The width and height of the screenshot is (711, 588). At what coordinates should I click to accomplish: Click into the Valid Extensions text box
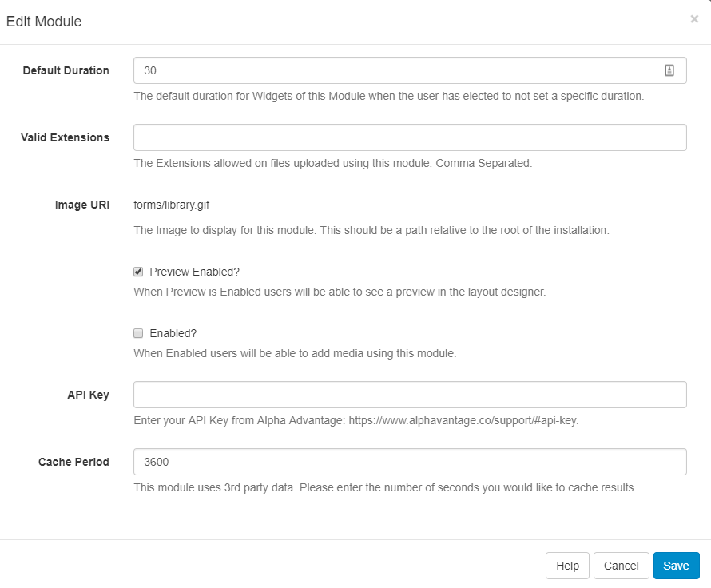[410, 137]
